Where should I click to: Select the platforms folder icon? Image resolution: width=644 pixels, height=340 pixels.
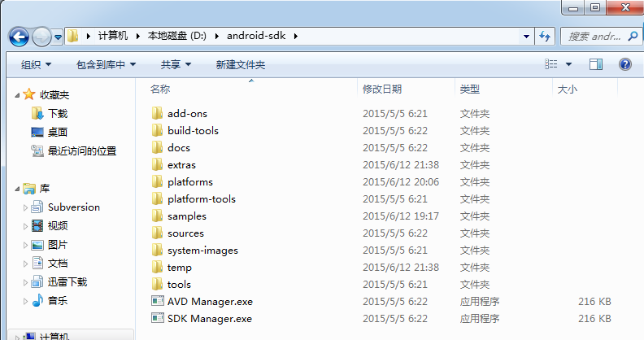(x=157, y=181)
